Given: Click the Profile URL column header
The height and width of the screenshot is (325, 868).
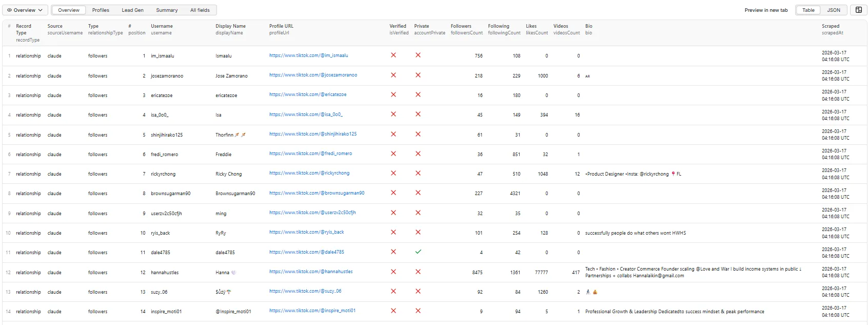Looking at the screenshot, I should coord(281,29).
